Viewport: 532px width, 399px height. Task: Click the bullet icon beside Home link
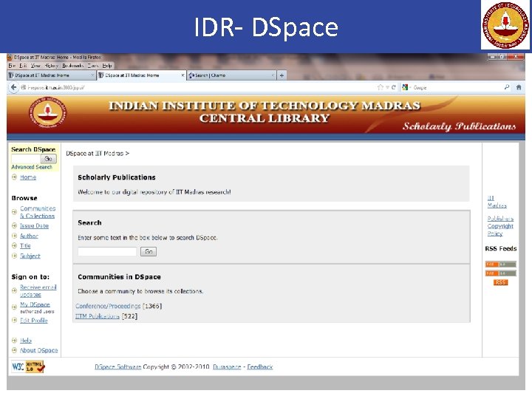(14, 177)
